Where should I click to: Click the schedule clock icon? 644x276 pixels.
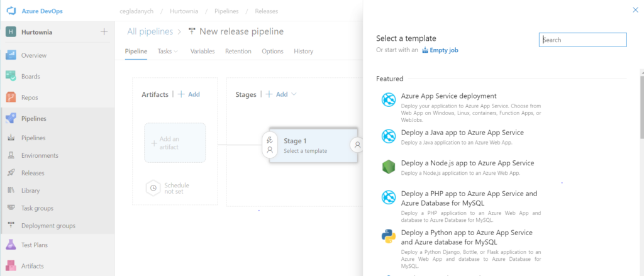pos(153,188)
